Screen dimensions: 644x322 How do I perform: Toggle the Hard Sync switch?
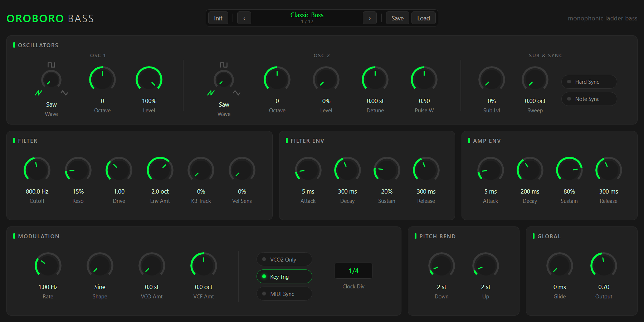[589, 82]
